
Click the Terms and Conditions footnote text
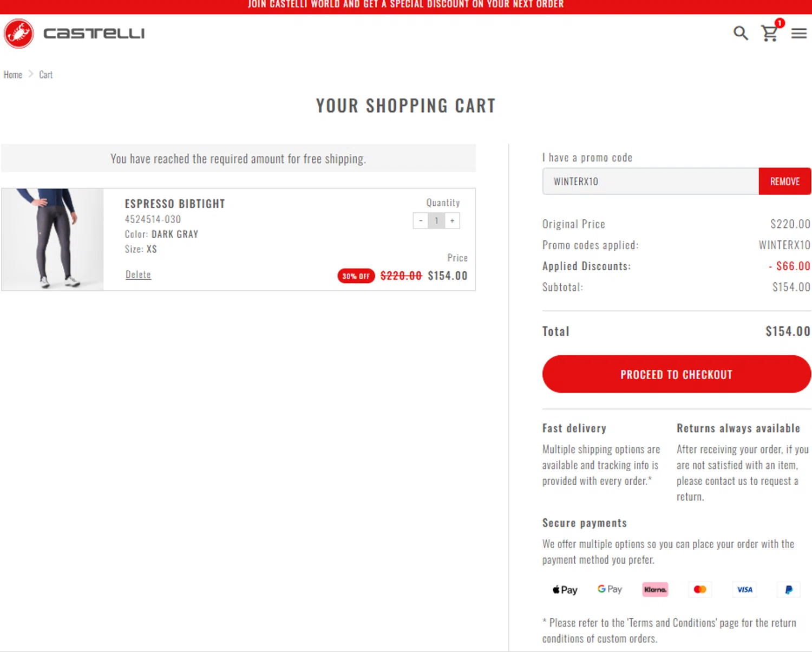pos(669,631)
